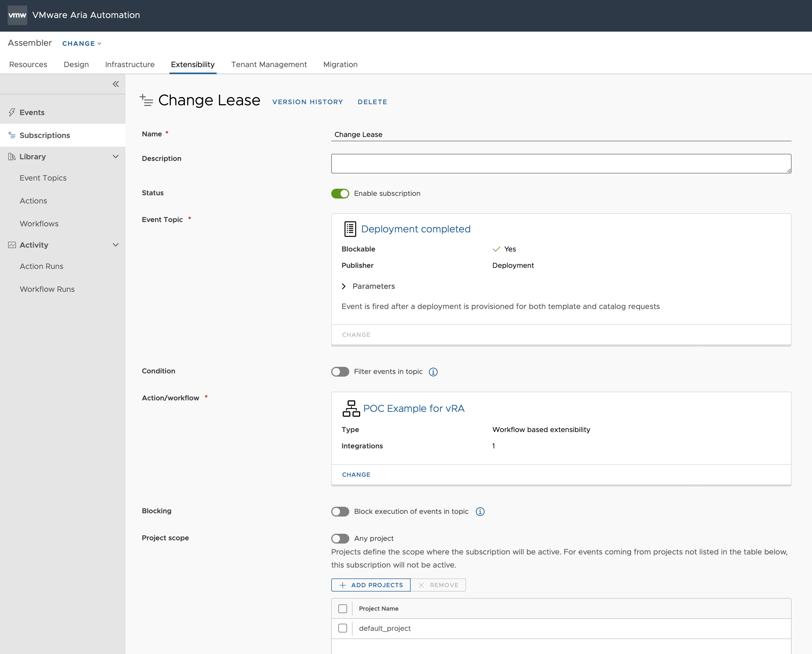812x654 pixels.
Task: Click the Events lightning bolt icon
Action: click(x=12, y=112)
